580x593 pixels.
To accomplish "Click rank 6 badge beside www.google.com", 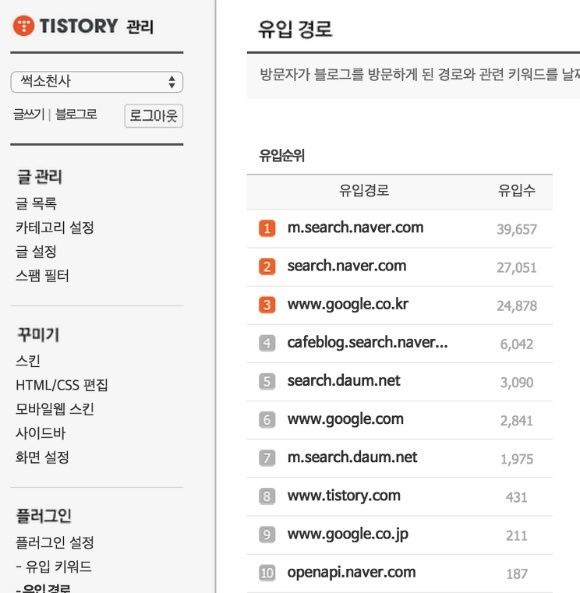I will tap(267, 420).
